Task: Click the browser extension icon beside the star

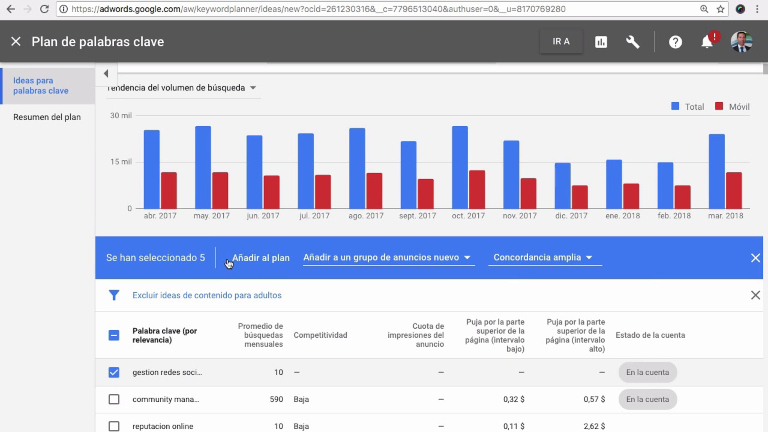Action: click(x=741, y=9)
